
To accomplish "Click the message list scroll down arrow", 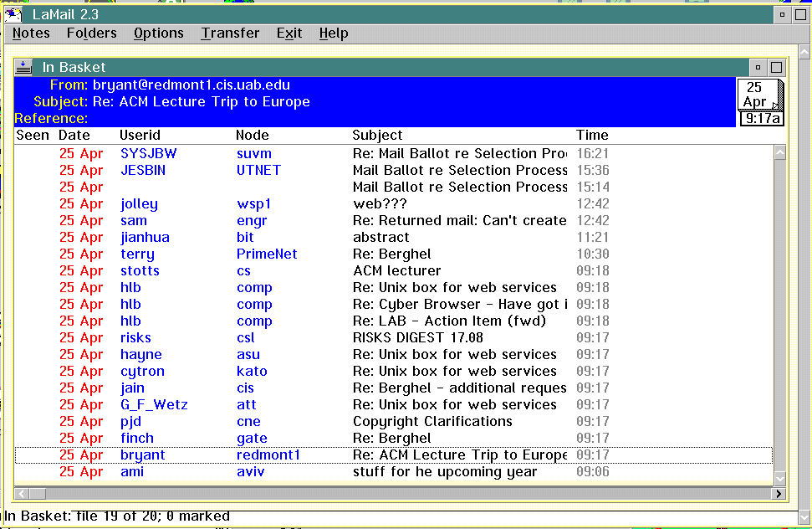I will 779,478.
